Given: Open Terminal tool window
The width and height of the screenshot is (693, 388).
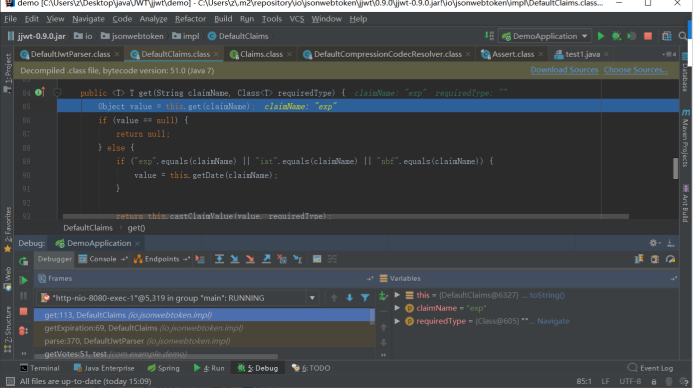Looking at the screenshot, I should (x=39, y=368).
